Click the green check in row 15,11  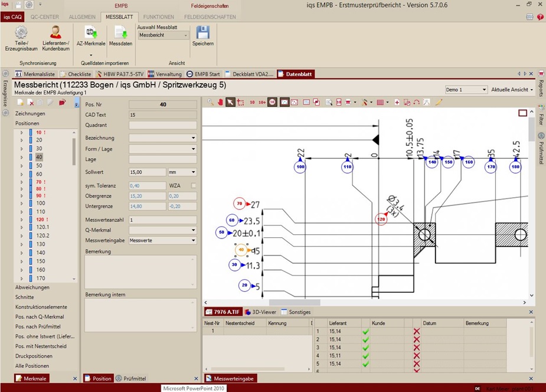365,356
